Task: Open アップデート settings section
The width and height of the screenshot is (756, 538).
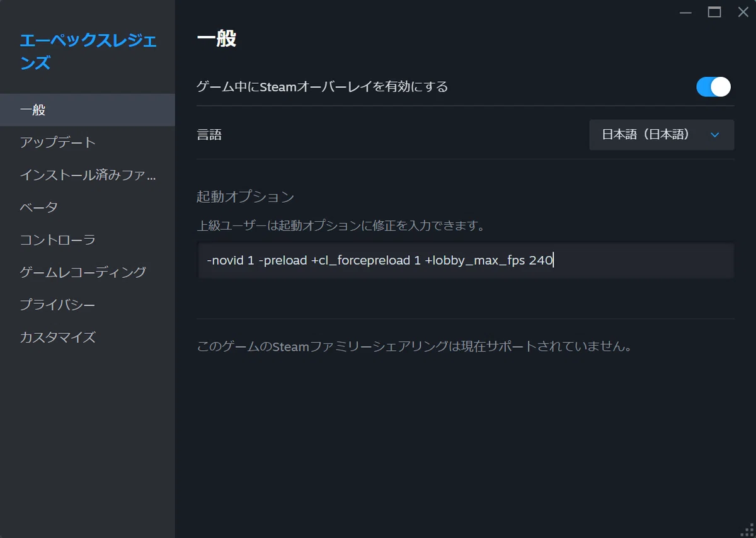Action: 88,142
